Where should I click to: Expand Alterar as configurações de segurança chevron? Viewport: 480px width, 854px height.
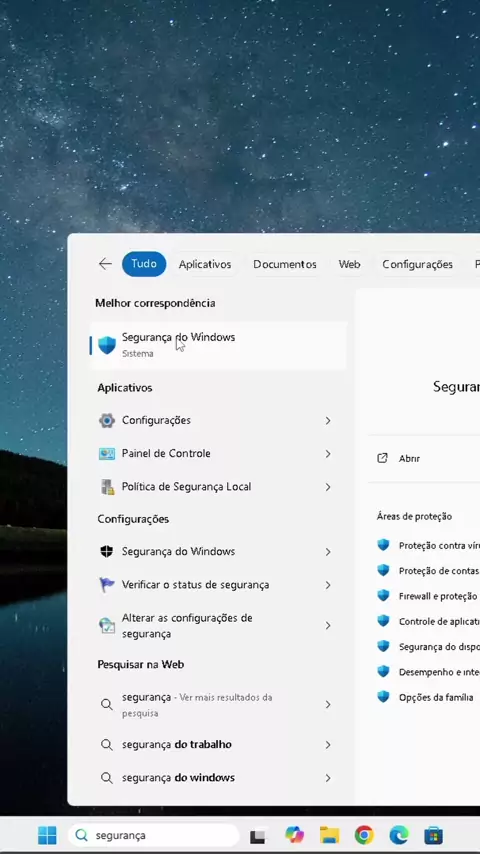[328, 626]
